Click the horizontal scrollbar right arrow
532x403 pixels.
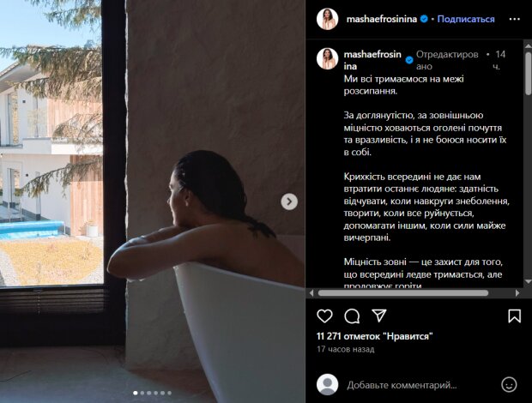point(517,293)
